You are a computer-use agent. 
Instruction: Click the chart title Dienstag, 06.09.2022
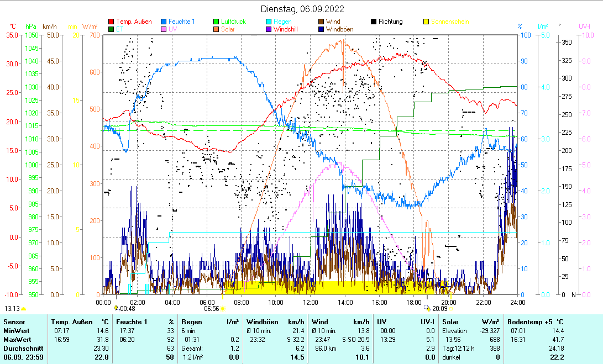click(x=302, y=9)
